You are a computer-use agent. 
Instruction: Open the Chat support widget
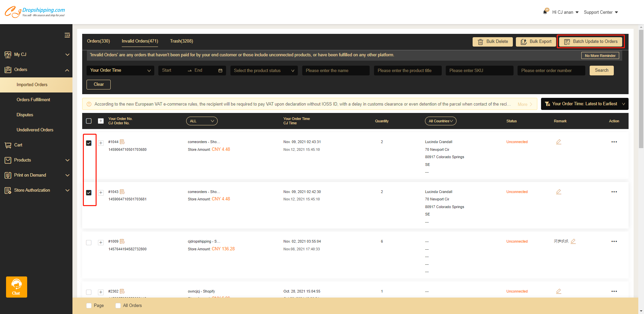[16, 287]
